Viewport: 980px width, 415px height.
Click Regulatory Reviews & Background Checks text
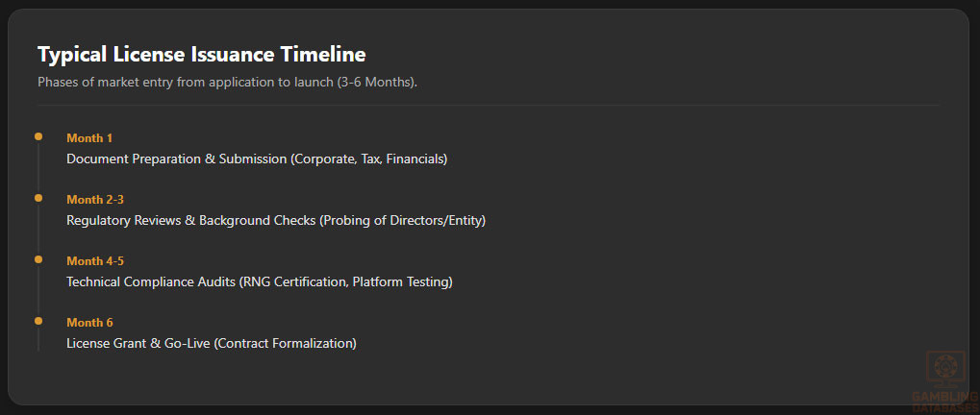(x=276, y=221)
